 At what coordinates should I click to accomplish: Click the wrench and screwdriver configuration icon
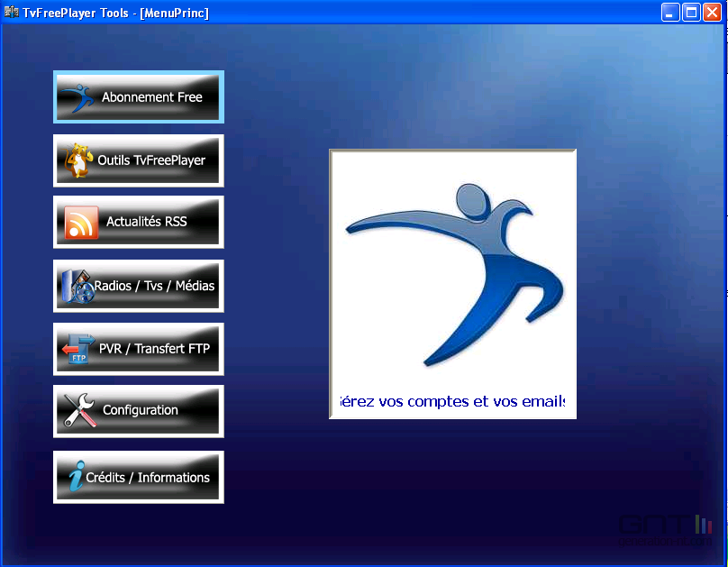pyautogui.click(x=80, y=410)
